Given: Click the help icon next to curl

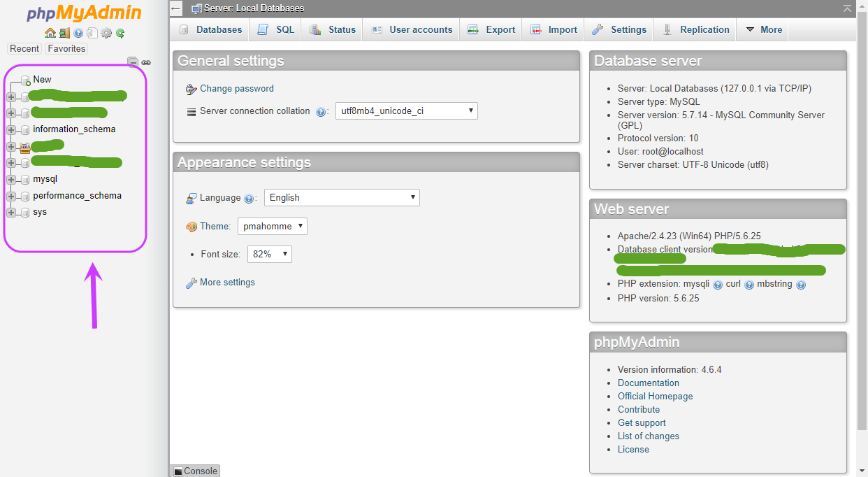Looking at the screenshot, I should (x=749, y=285).
